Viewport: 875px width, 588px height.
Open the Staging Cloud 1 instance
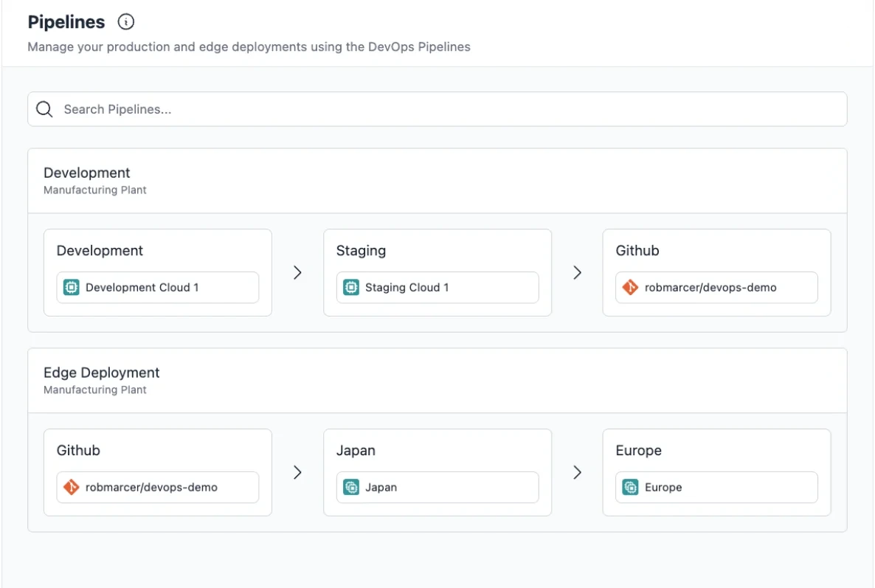(437, 287)
